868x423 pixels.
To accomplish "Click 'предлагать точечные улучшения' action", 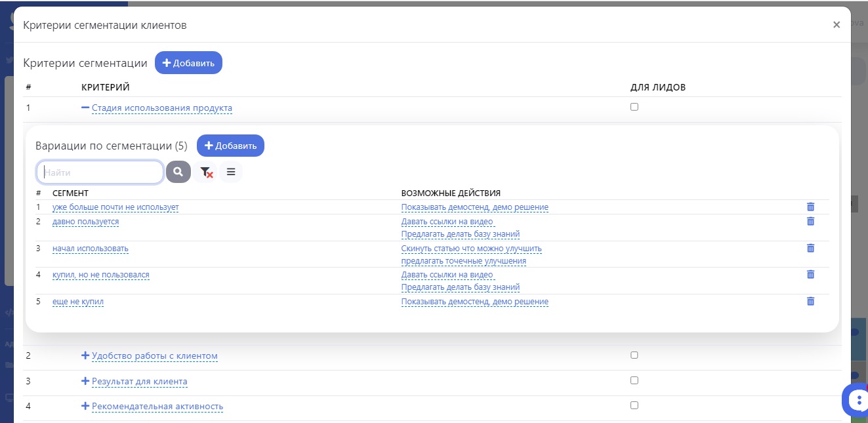I will [464, 260].
